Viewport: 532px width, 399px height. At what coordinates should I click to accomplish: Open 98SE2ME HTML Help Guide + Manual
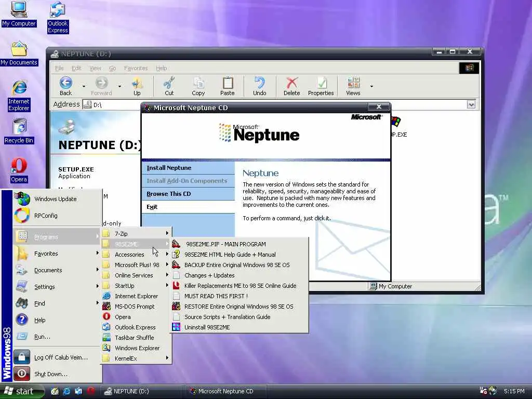click(x=240, y=255)
